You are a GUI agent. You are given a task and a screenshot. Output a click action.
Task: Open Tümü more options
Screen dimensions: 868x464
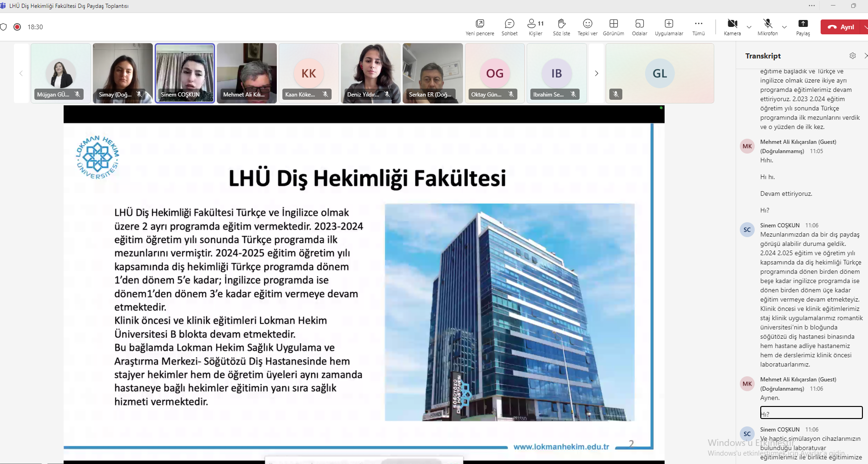pyautogui.click(x=698, y=27)
